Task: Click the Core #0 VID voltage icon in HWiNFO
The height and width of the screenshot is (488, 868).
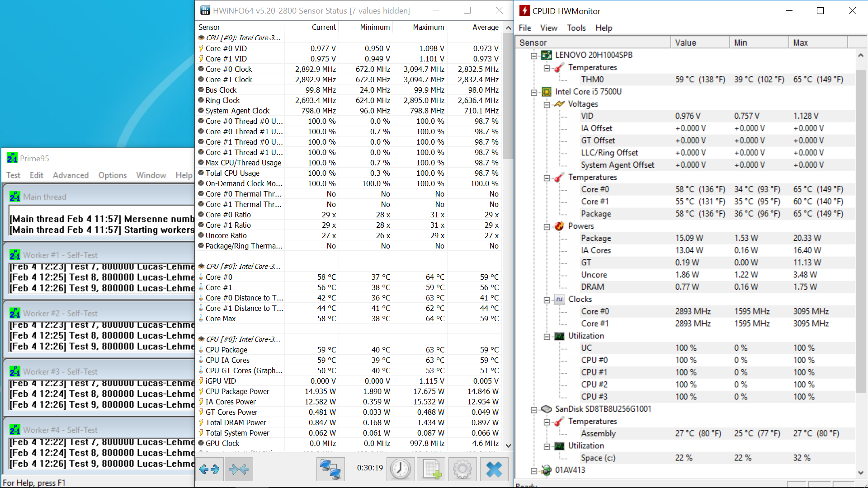Action: 201,48
